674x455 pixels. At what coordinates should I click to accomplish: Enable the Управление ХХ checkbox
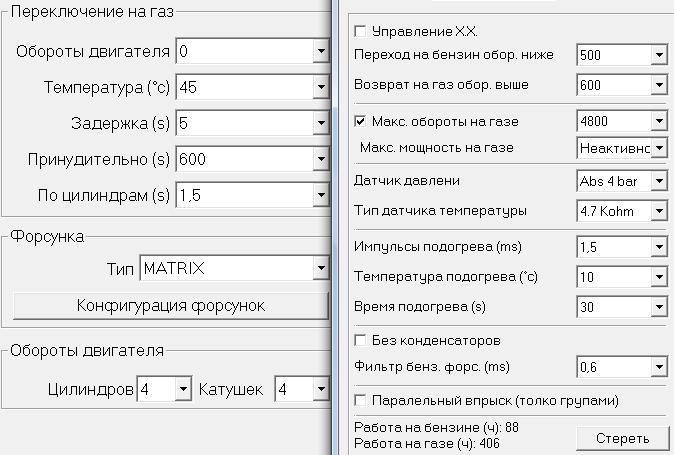coord(361,32)
